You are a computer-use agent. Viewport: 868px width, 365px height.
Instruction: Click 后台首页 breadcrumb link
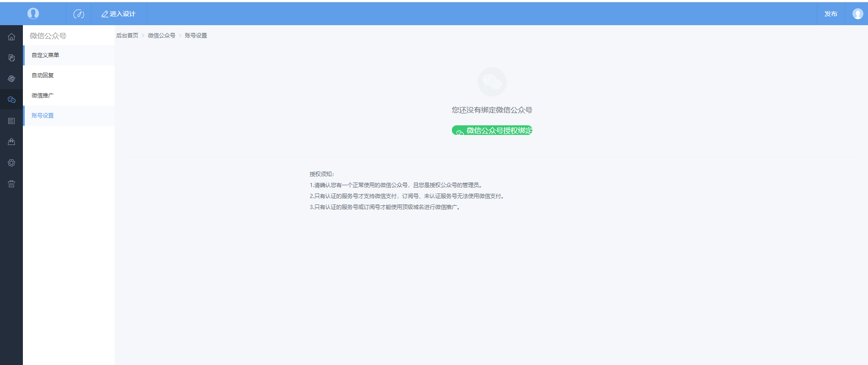(127, 35)
